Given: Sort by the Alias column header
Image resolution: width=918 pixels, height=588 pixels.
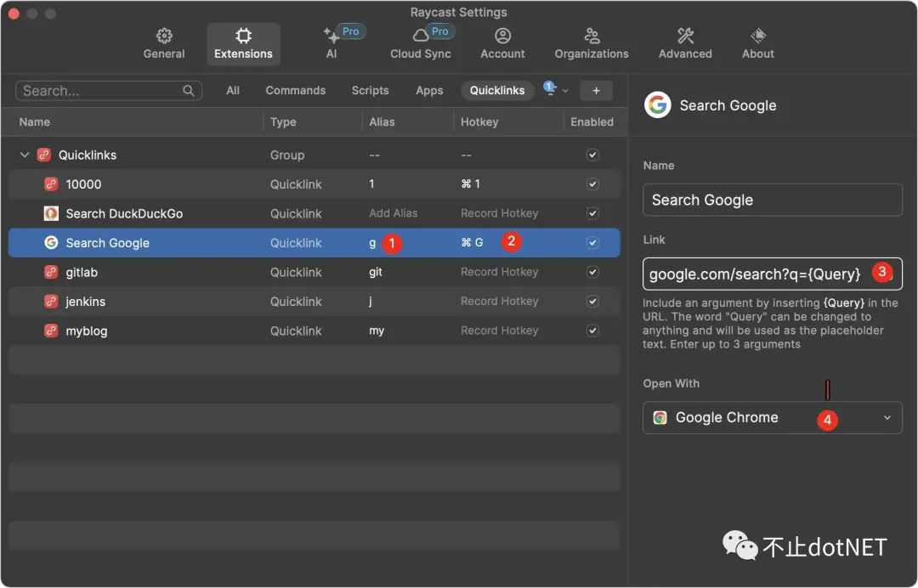Looking at the screenshot, I should [x=382, y=122].
